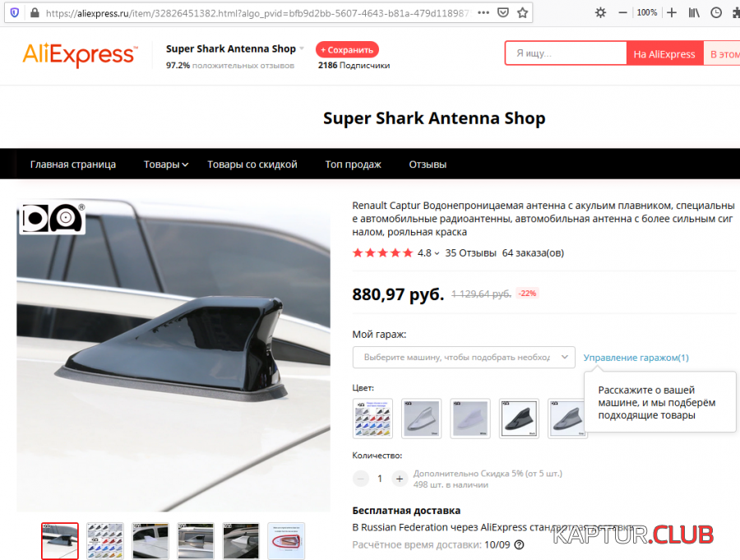Click the Я ищу search input field
Viewport: 740px width, 560px height.
point(566,53)
